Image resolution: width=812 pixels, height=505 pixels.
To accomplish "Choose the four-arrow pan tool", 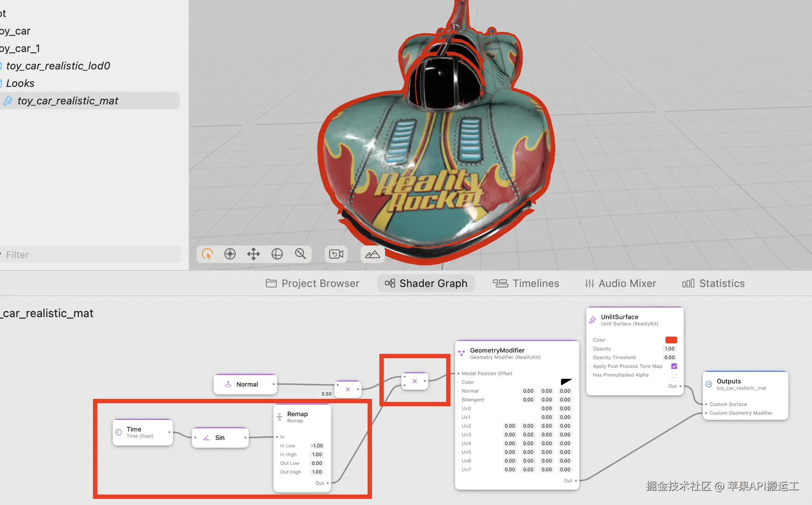I will coord(254,254).
